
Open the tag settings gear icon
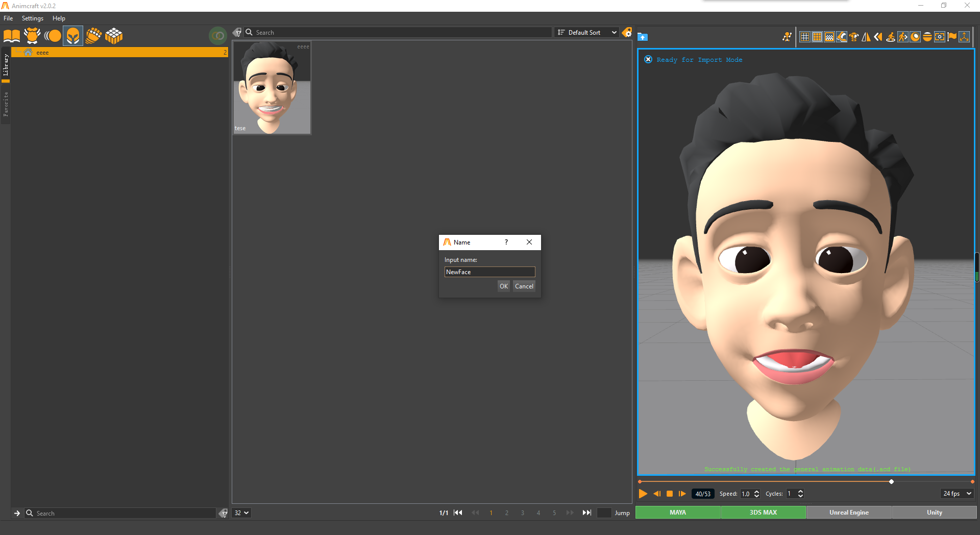point(627,33)
